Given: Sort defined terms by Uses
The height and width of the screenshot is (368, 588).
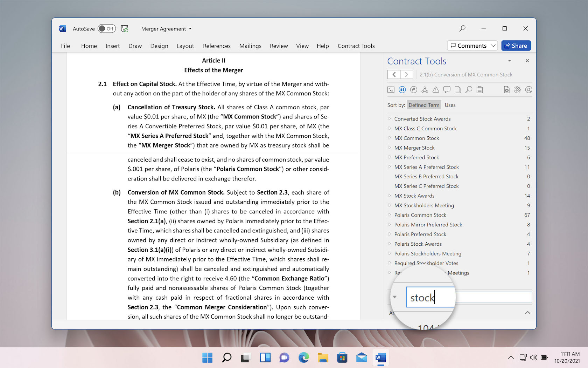Looking at the screenshot, I should pos(450,105).
